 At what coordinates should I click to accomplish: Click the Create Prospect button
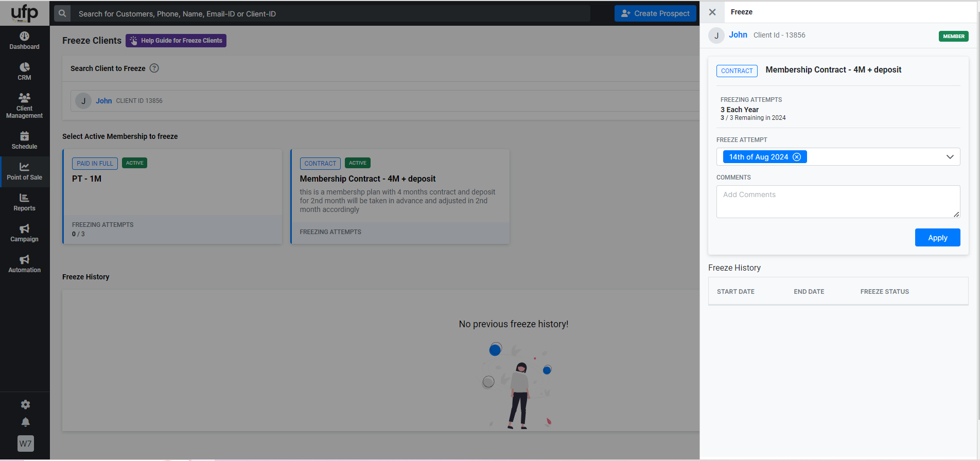[x=655, y=13]
